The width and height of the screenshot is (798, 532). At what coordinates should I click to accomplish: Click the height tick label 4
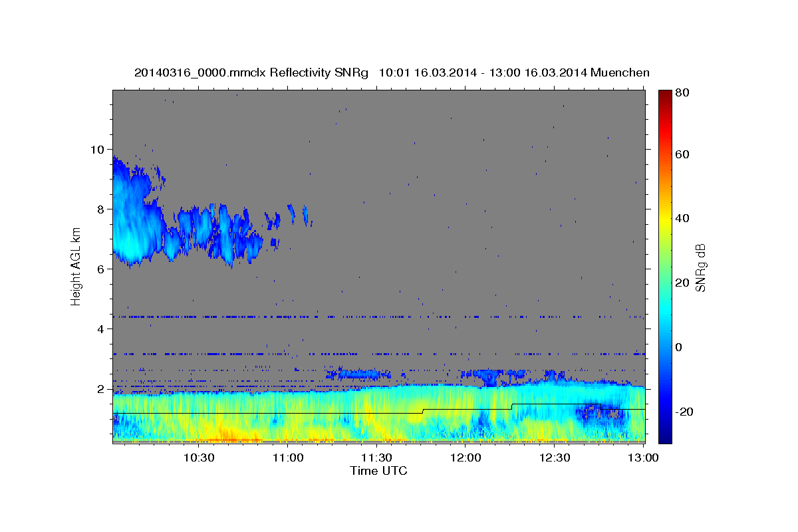click(102, 329)
